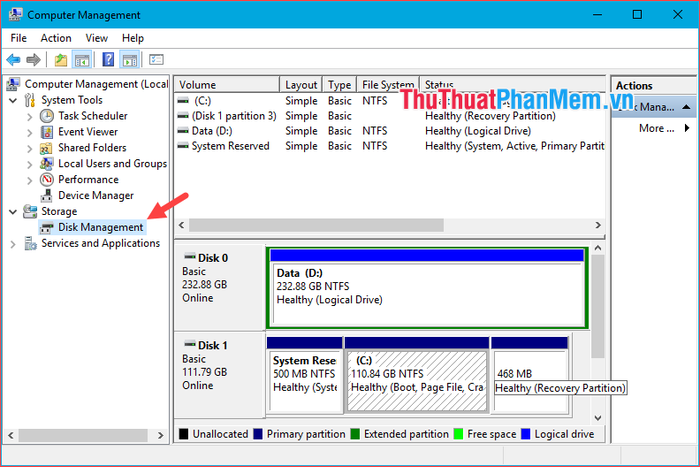
Task: Click the Services and Applications icon
Action: [x=30, y=243]
